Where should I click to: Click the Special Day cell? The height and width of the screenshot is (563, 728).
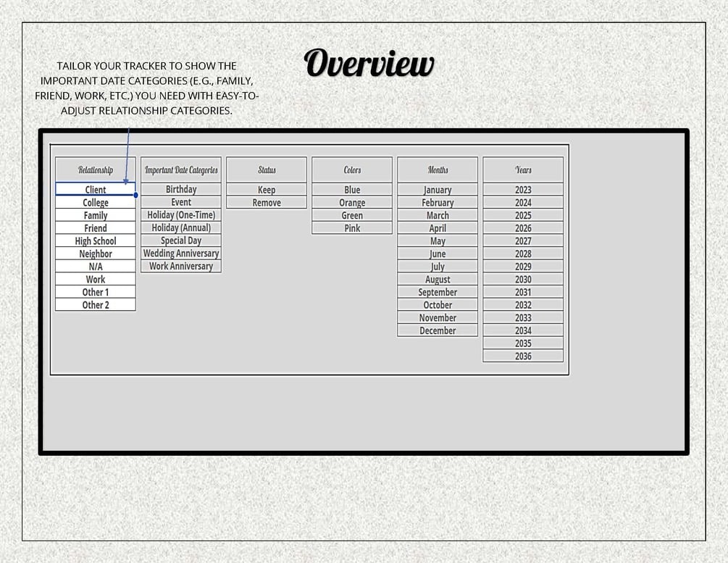pyautogui.click(x=181, y=240)
